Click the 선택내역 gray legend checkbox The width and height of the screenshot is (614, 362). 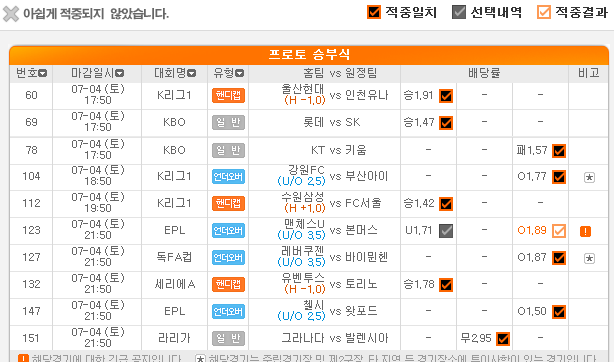[459, 12]
